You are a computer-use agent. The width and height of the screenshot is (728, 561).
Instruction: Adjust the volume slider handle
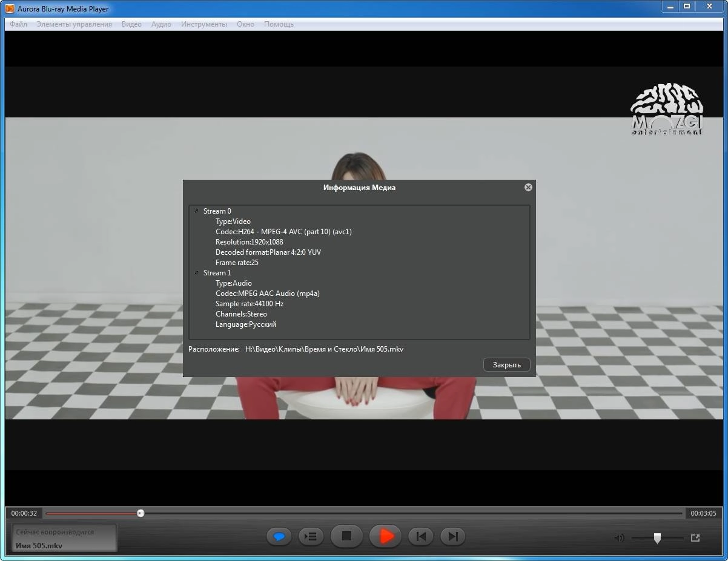pos(657,538)
